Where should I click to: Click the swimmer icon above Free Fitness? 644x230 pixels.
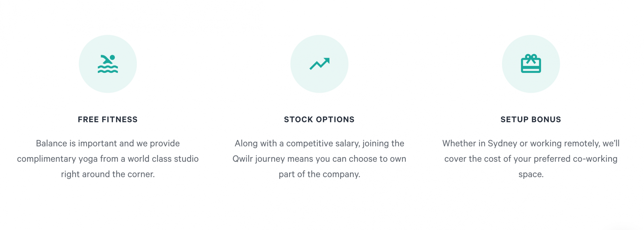(108, 64)
